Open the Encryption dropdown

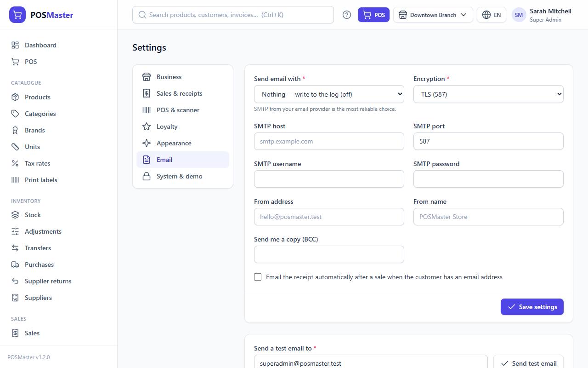488,94
